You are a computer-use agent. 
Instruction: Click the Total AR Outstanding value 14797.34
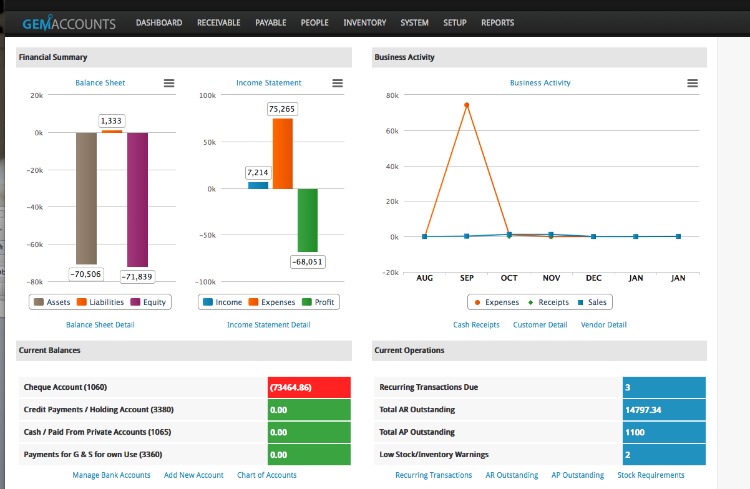coord(664,410)
